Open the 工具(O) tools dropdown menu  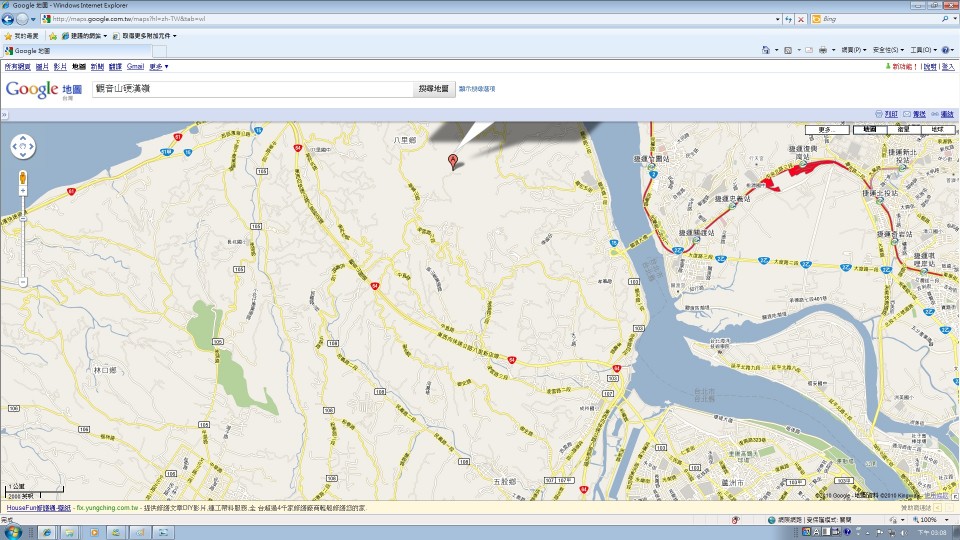[921, 49]
